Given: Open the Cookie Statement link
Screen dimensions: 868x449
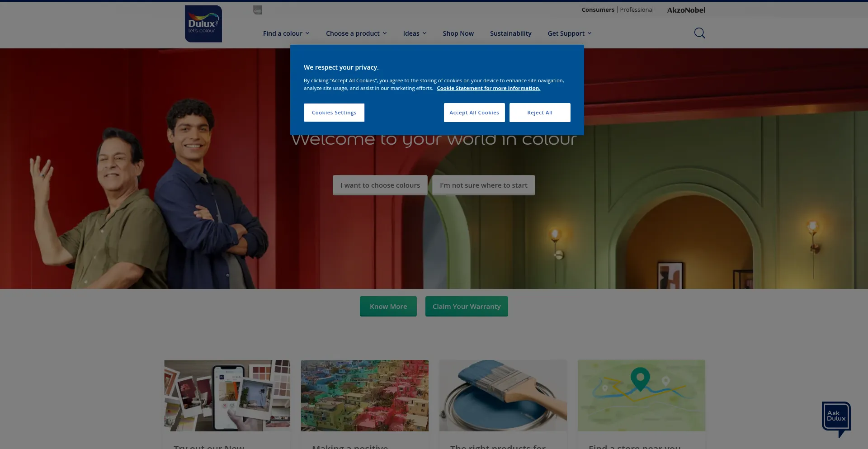Looking at the screenshot, I should [x=488, y=88].
